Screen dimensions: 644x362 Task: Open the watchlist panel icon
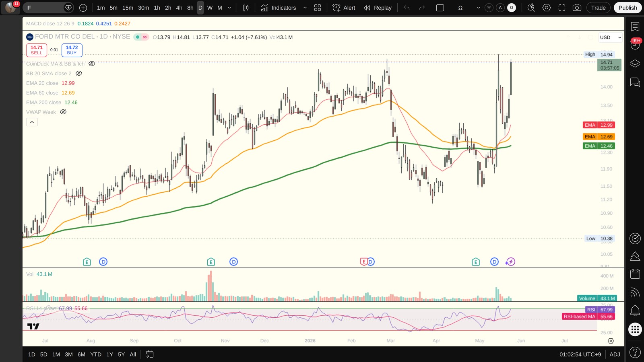tap(635, 27)
